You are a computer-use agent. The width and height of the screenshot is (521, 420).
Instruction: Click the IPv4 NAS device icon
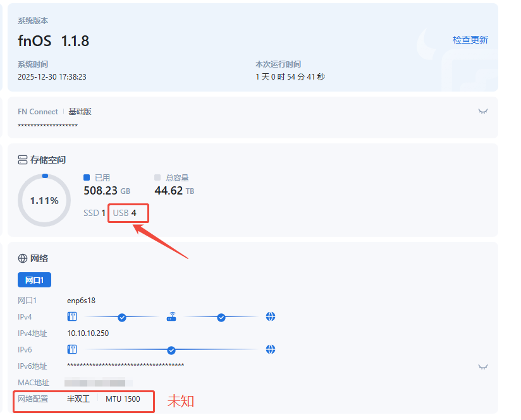tap(72, 316)
